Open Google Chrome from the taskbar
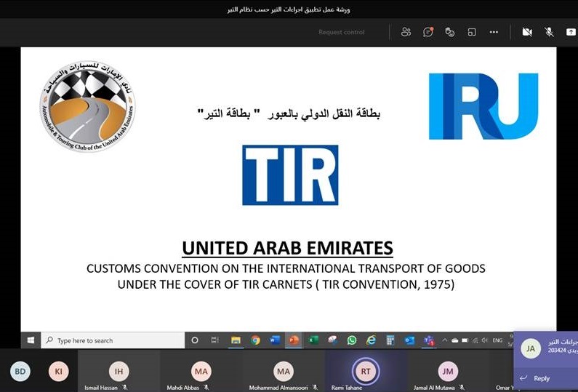Screen dimensions: 578x392 coord(255,340)
